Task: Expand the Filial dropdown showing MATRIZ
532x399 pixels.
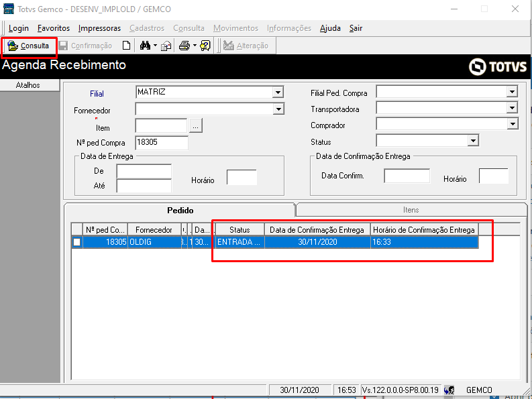Action: click(x=278, y=93)
